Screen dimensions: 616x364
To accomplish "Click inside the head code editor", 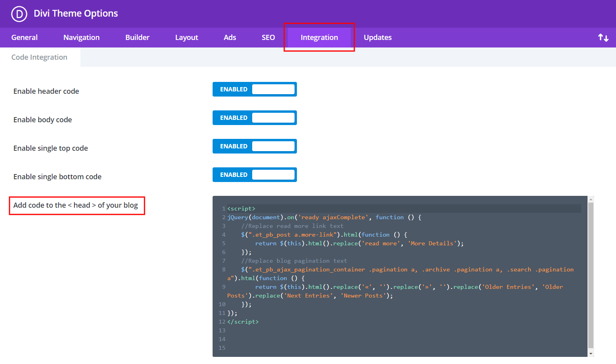I will point(400,276).
